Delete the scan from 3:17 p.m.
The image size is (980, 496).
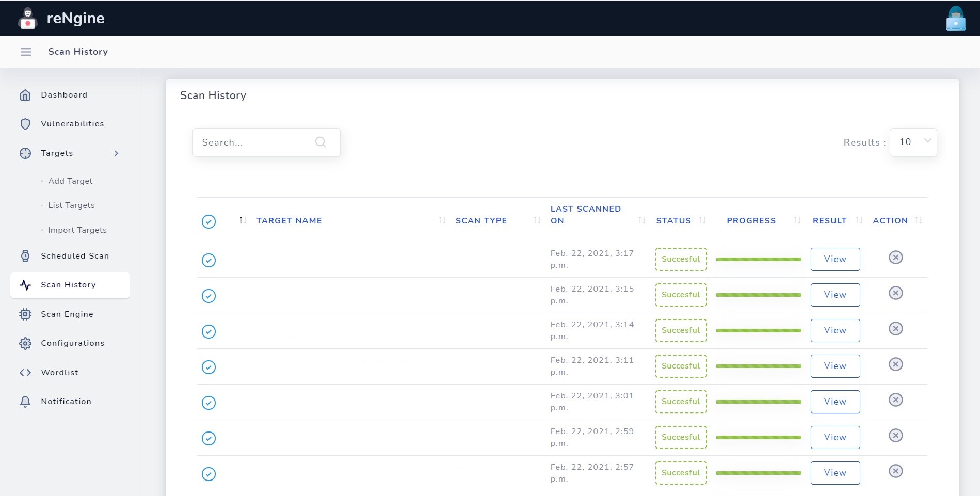[x=896, y=257]
